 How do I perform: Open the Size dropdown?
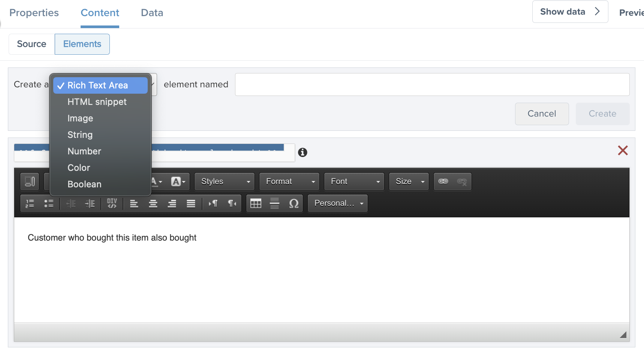coord(409,182)
